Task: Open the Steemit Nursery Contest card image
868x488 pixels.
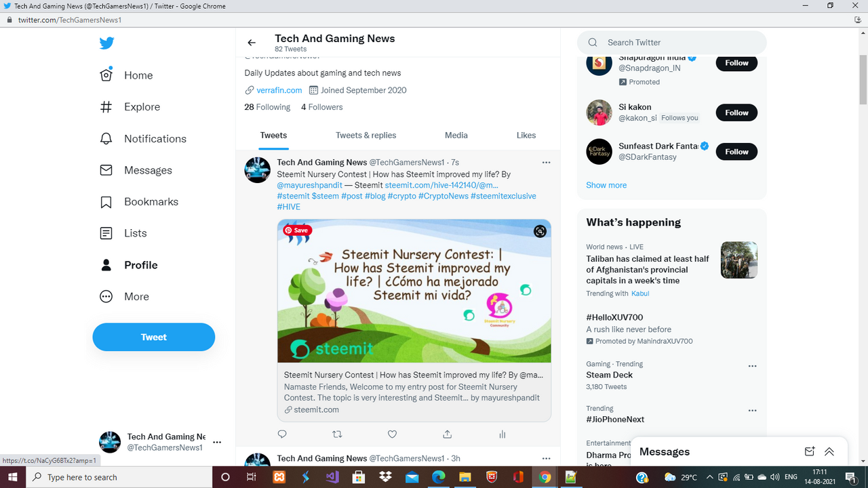Action: [x=414, y=291]
